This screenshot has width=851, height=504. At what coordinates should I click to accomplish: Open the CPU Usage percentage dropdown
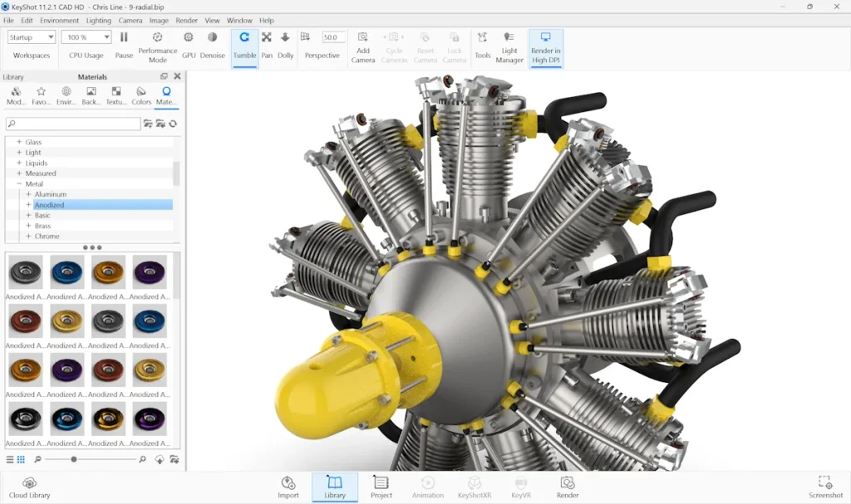tap(86, 37)
